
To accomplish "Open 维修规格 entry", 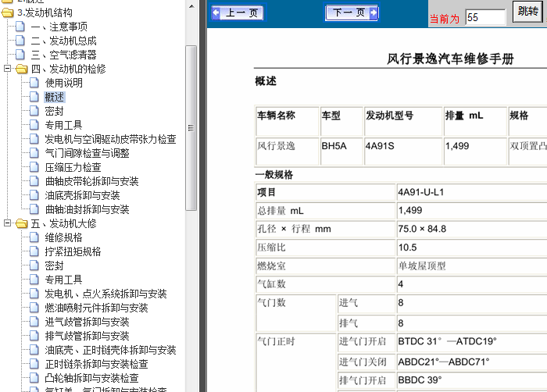I will (x=63, y=237).
